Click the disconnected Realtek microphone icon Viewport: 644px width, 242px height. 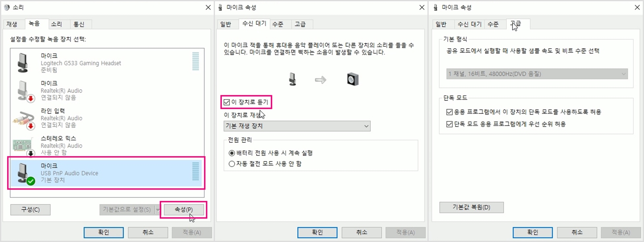coord(25,90)
